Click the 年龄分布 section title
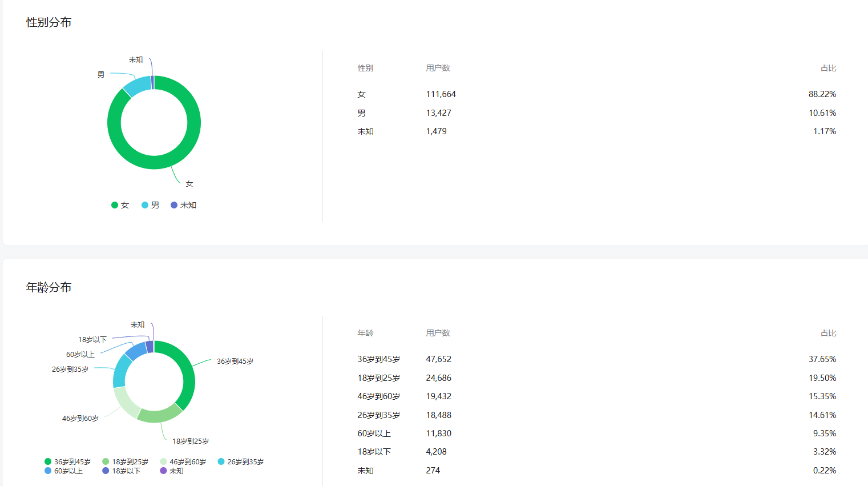Screen dimensions: 868x486 click(x=49, y=287)
